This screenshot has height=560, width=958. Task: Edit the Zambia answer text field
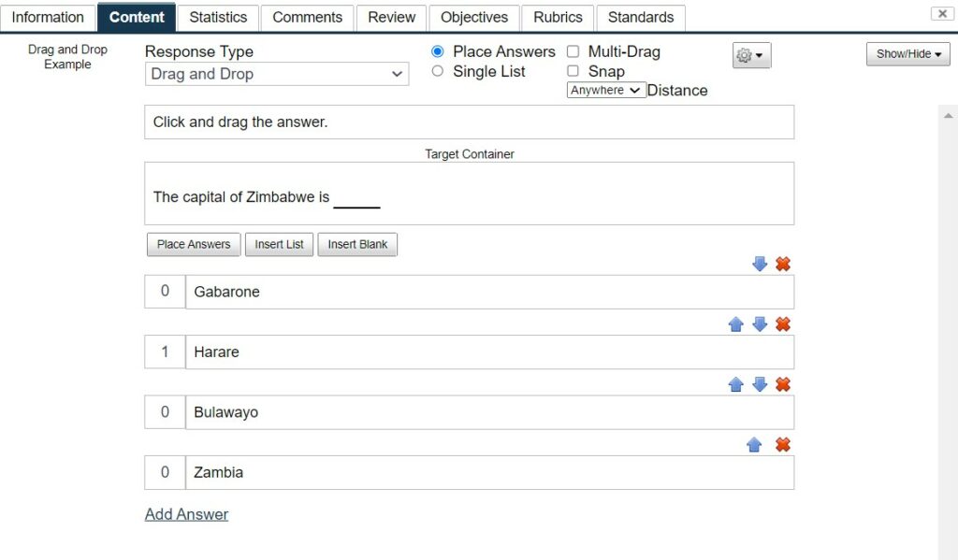point(490,472)
